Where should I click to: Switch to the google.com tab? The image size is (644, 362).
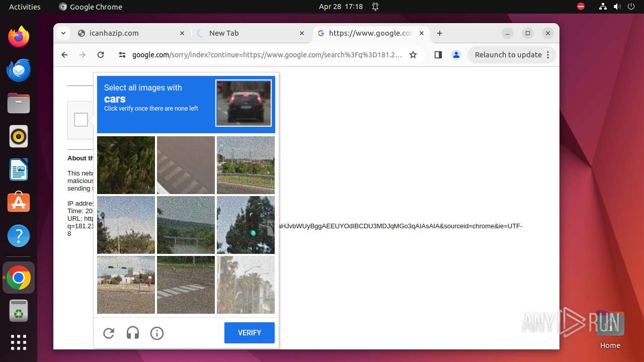[370, 33]
